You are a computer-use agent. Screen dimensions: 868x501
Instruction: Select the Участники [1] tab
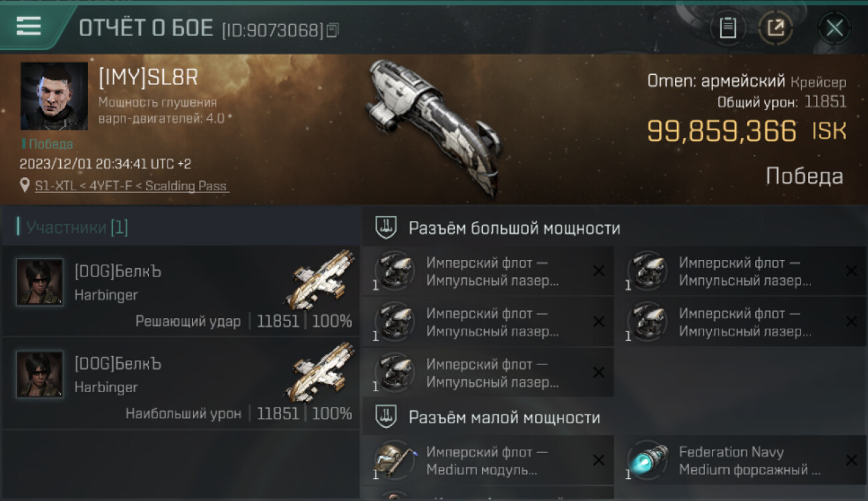click(77, 227)
